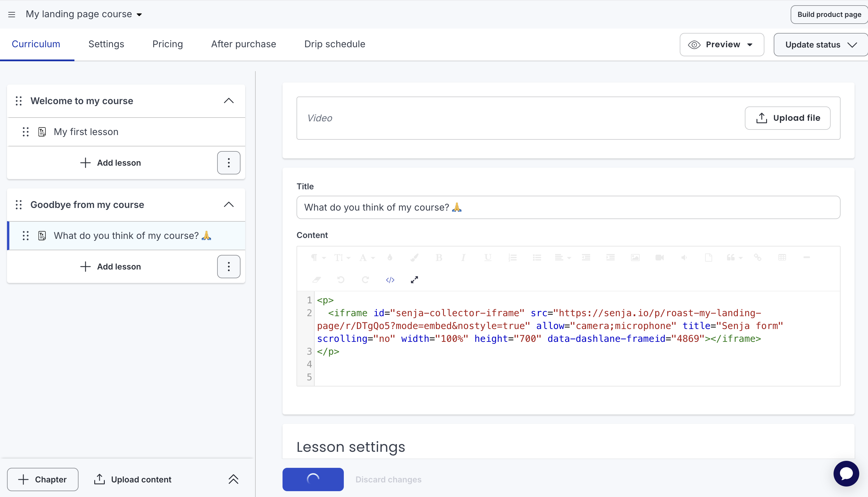Click the loading save button
The image size is (868, 497).
[313, 480]
